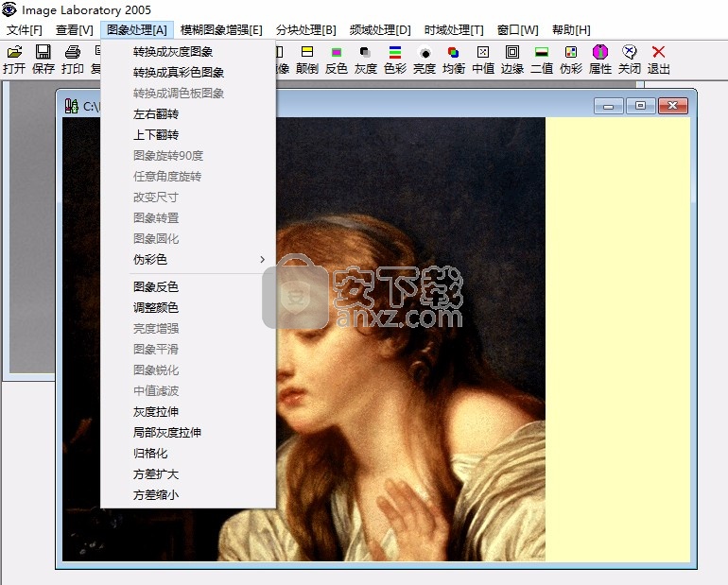The width and height of the screenshot is (728, 585).
Task: Click grayed 图象平滑 entry
Action: (188, 350)
